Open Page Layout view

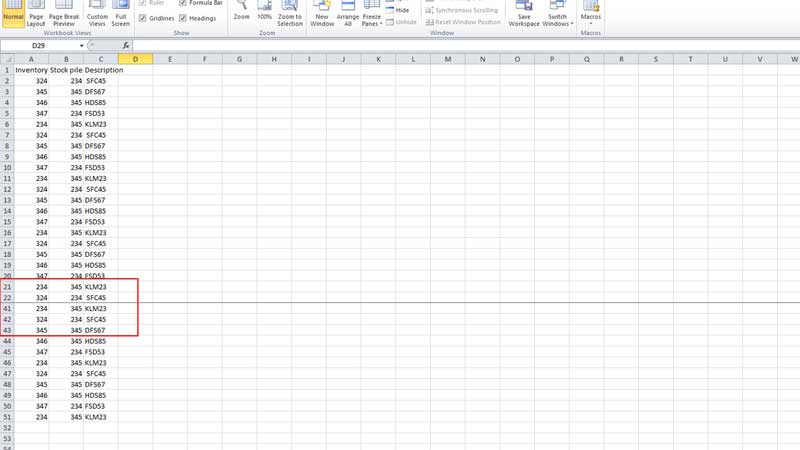coord(36,13)
